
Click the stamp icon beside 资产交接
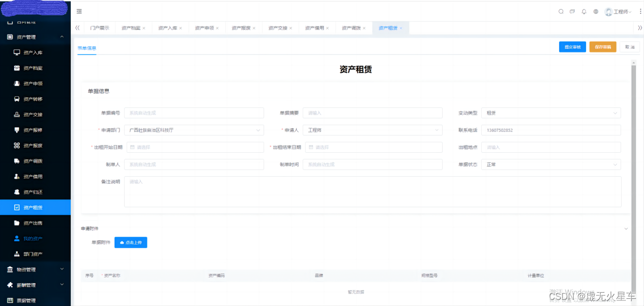click(x=17, y=115)
